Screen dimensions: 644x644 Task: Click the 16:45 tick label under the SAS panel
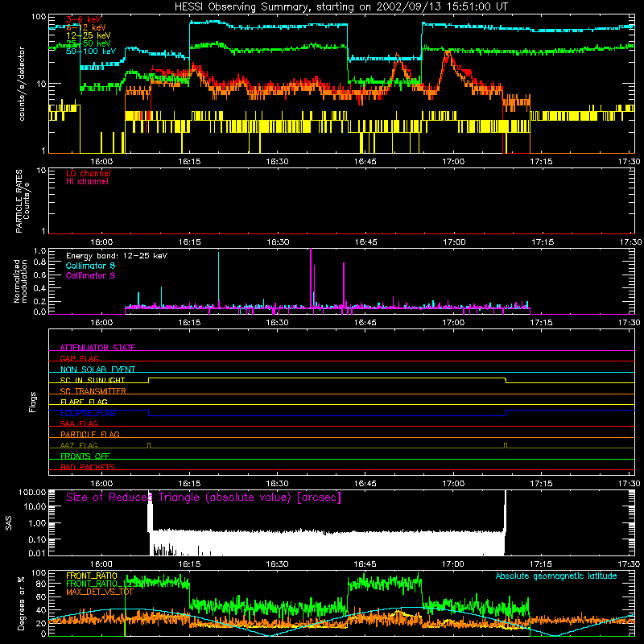(x=365, y=564)
